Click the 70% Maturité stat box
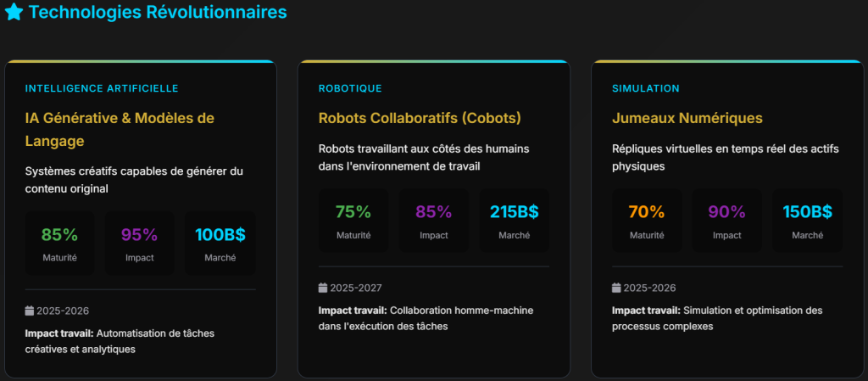Screen dimensions: 868x381 coord(647,221)
